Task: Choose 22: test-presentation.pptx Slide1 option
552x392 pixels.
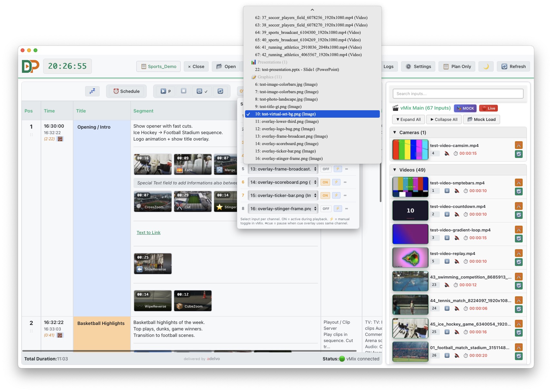Action: coord(297,70)
